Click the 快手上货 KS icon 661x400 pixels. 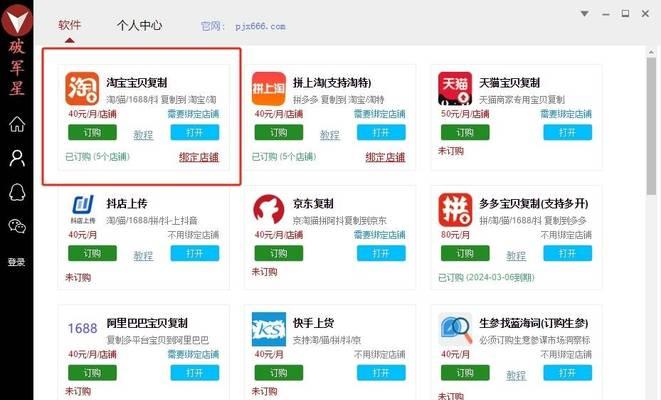[x=269, y=329]
